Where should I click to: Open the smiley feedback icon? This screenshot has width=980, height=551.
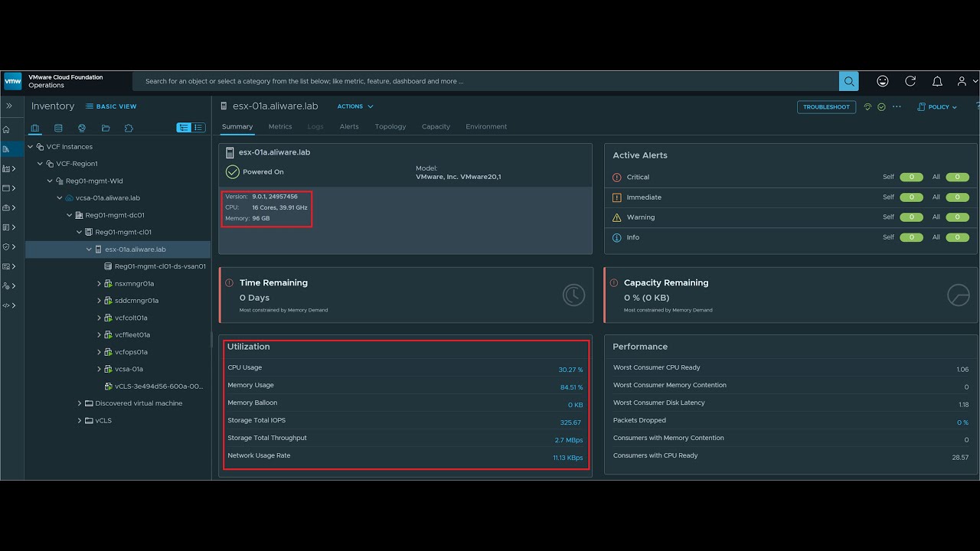883,81
